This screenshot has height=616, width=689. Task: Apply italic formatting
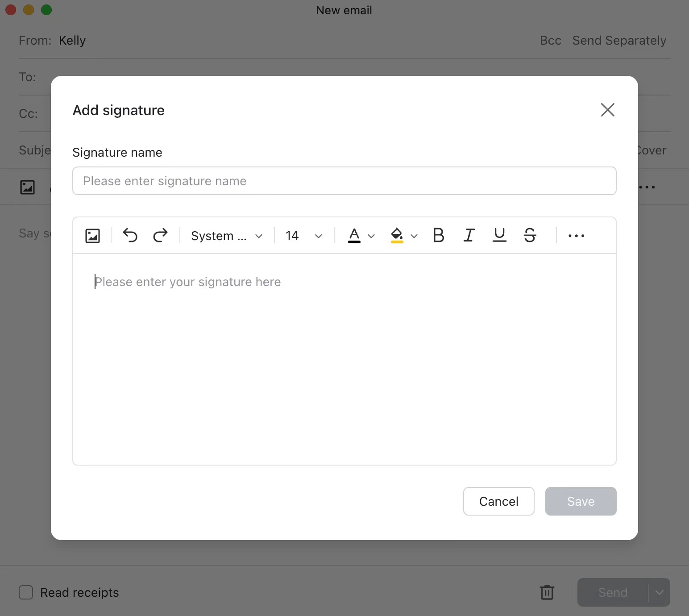pos(469,235)
